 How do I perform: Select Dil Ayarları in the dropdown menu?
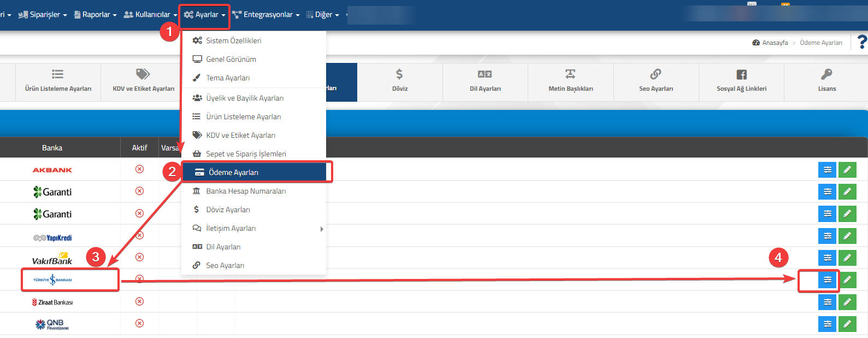tap(254, 247)
